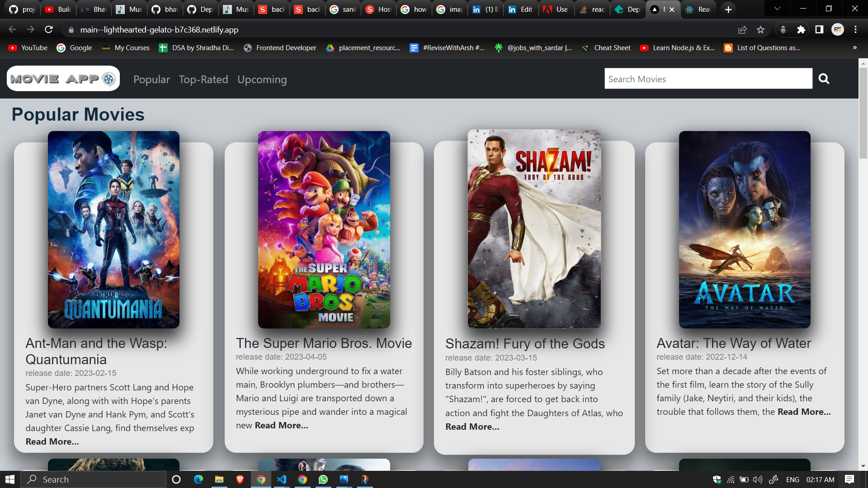Click the magnifying glass search icon

(824, 79)
